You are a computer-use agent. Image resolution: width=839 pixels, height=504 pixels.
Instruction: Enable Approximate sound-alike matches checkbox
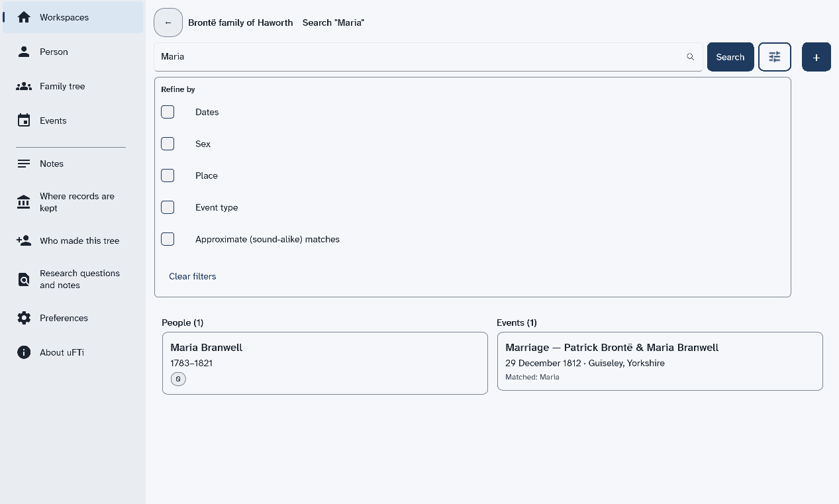click(x=168, y=239)
